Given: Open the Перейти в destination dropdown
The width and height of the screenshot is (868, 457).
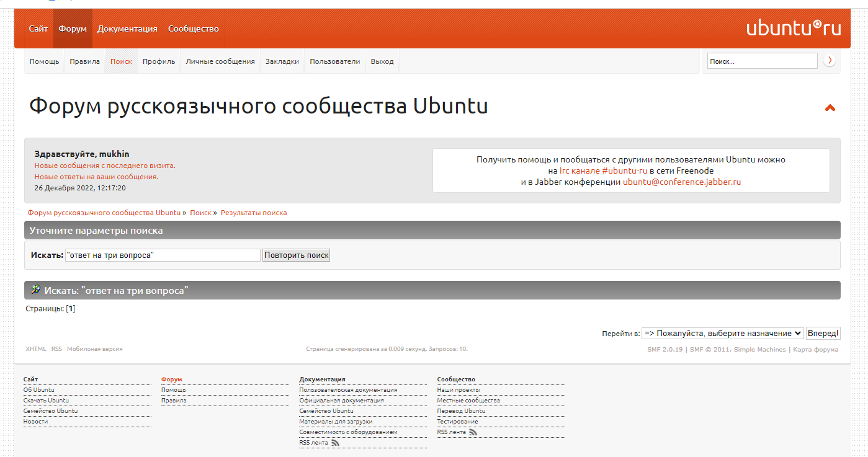Looking at the screenshot, I should (723, 334).
